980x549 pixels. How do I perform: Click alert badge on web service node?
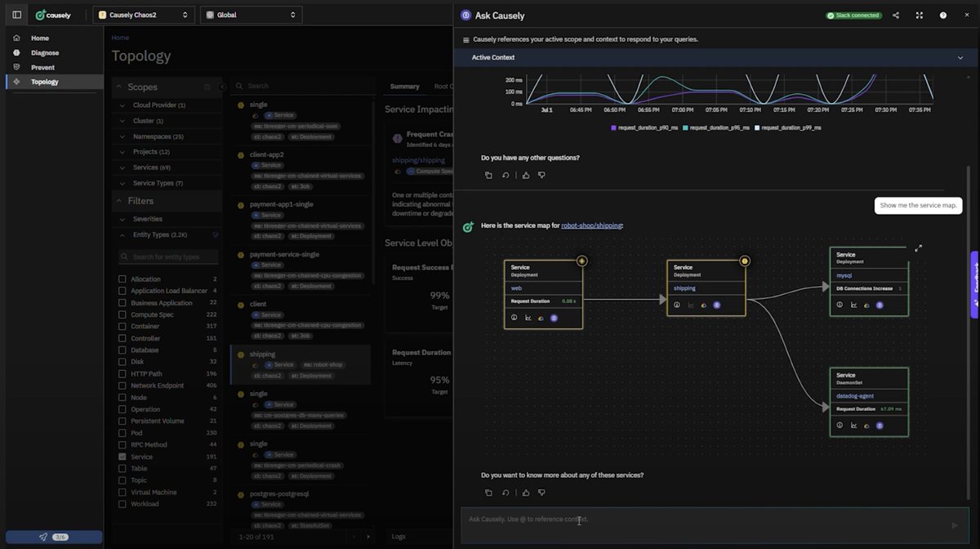581,261
